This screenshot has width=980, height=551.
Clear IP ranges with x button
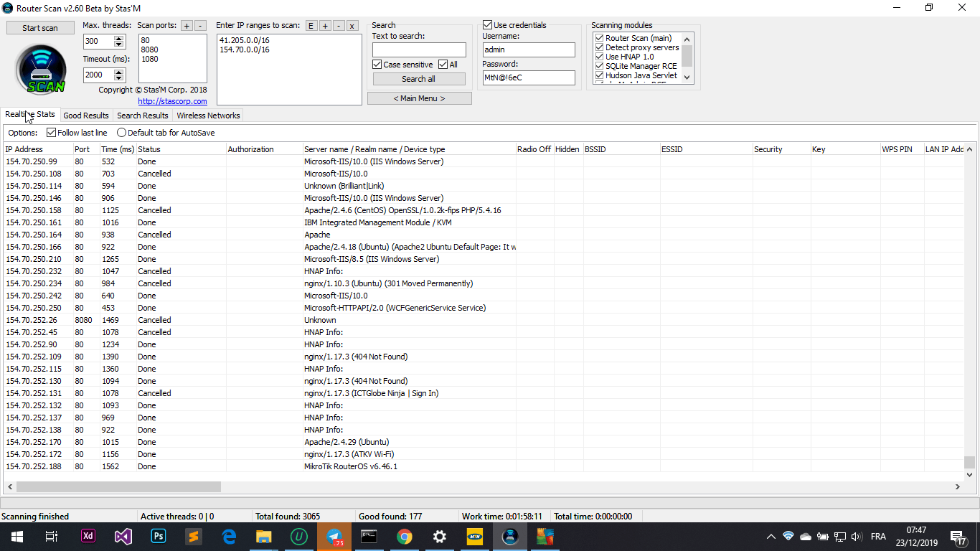pyautogui.click(x=352, y=26)
